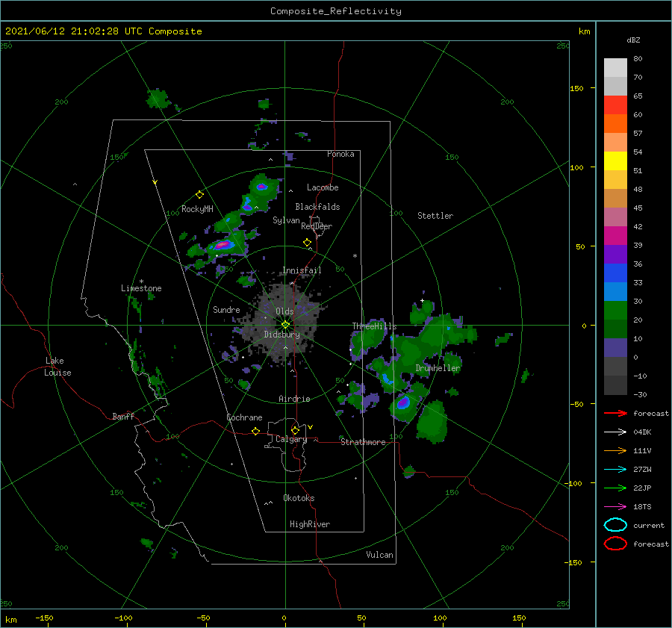The image size is (672, 628).
Task: Click the Lacombe city label
Action: coord(323,187)
